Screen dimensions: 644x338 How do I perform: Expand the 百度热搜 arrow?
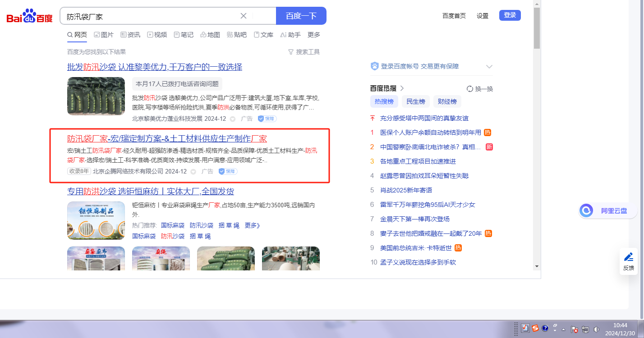click(x=402, y=88)
